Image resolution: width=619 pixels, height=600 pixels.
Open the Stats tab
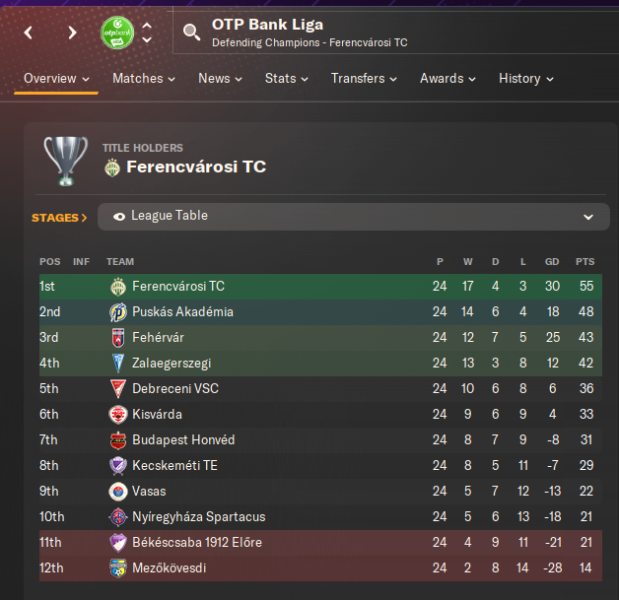tap(287, 78)
